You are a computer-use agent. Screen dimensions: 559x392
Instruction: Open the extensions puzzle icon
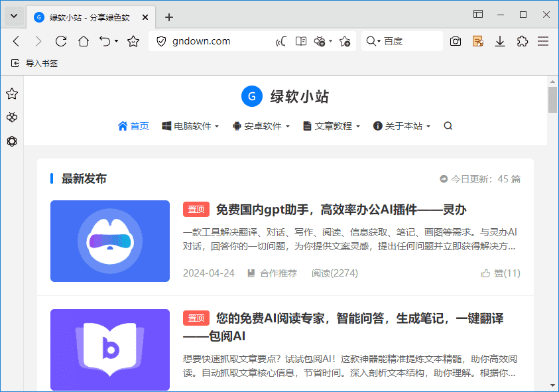(522, 41)
